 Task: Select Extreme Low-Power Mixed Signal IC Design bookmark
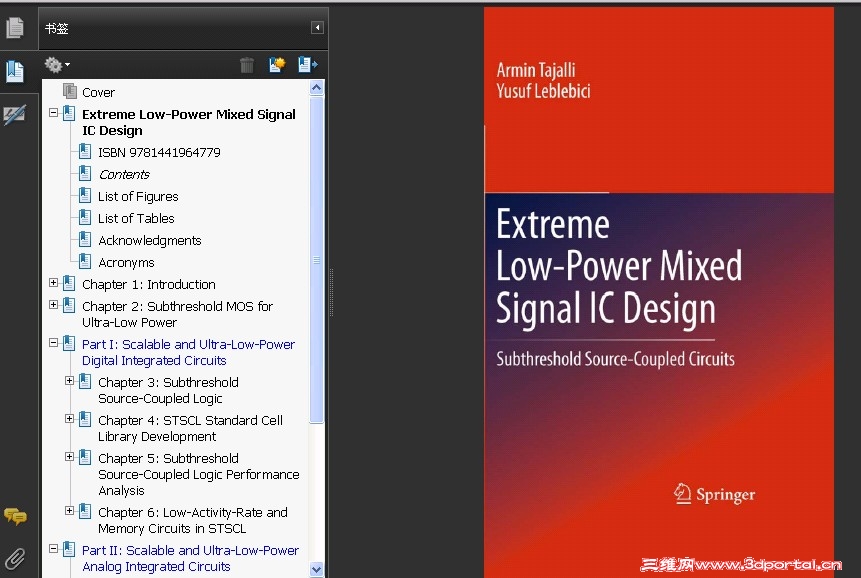[x=189, y=122]
